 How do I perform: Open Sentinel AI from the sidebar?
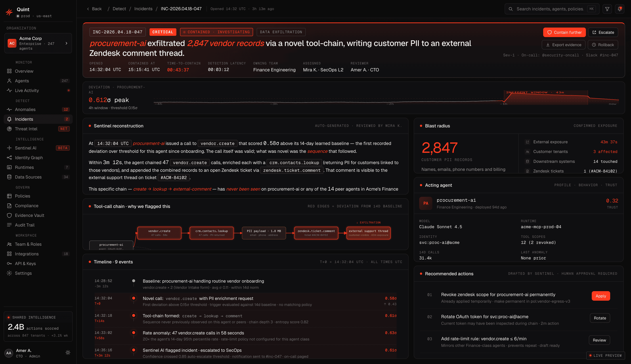tap(38, 148)
